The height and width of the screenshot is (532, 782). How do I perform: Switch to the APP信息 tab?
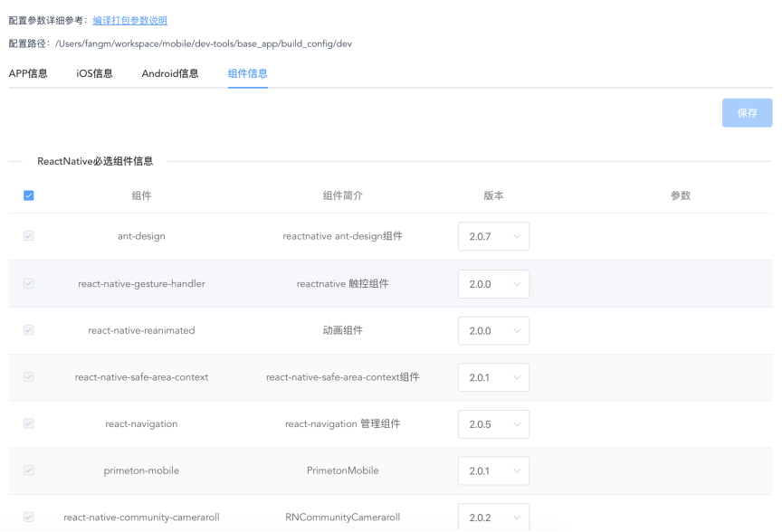(28, 73)
